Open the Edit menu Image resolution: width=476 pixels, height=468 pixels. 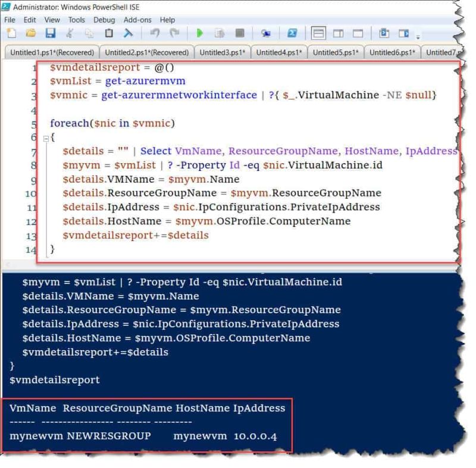pyautogui.click(x=30, y=20)
